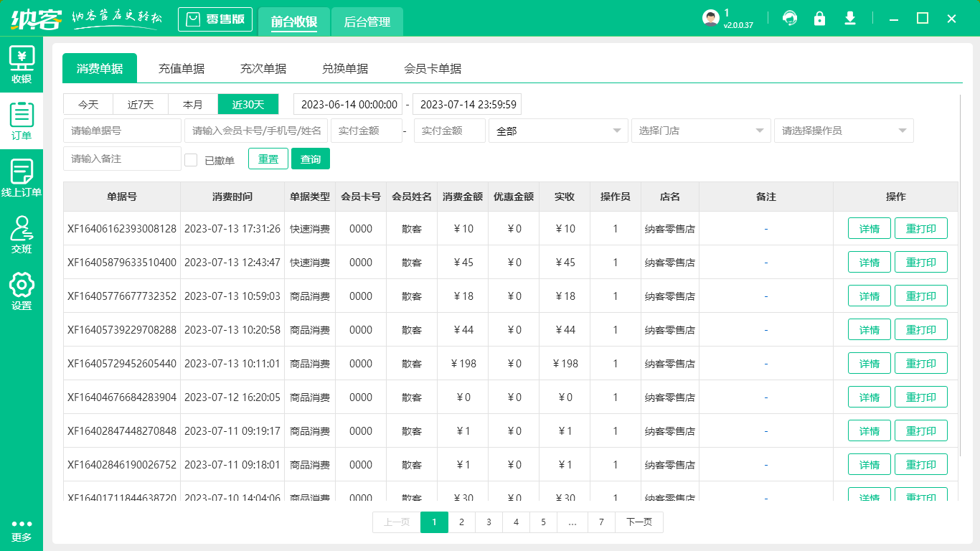Viewport: 980px width, 551px height.
Task: Click the 请输入单据号 input field
Action: click(x=122, y=131)
